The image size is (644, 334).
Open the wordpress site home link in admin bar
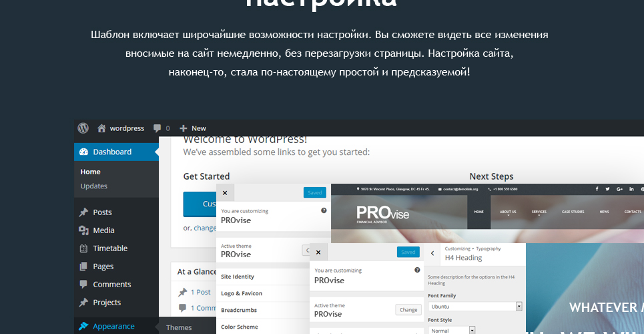click(121, 128)
